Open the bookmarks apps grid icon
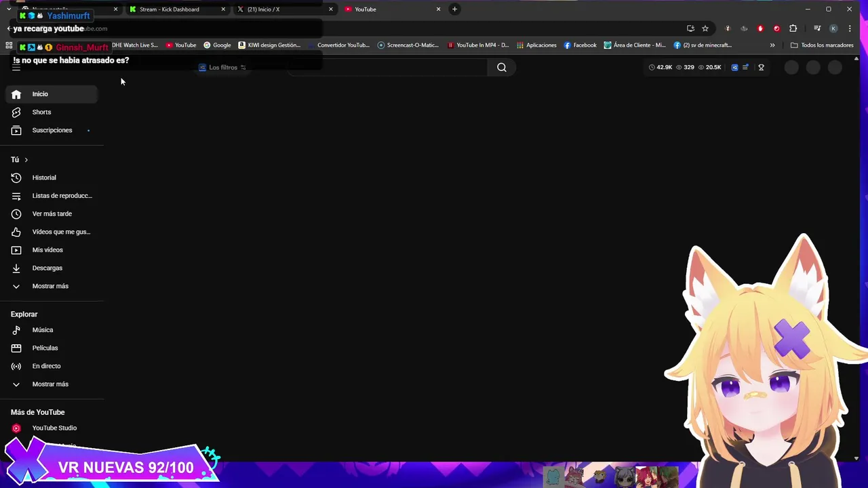 9,45
